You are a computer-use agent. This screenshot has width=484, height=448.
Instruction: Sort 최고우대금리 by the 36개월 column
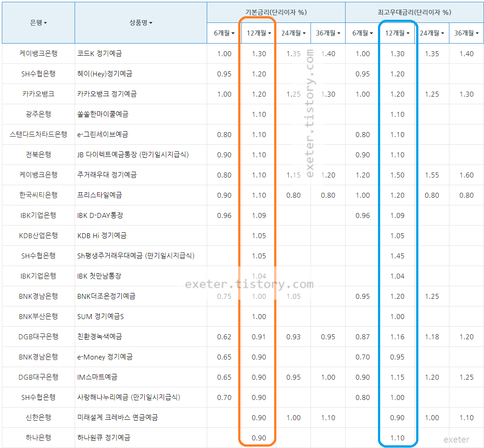pos(466,33)
